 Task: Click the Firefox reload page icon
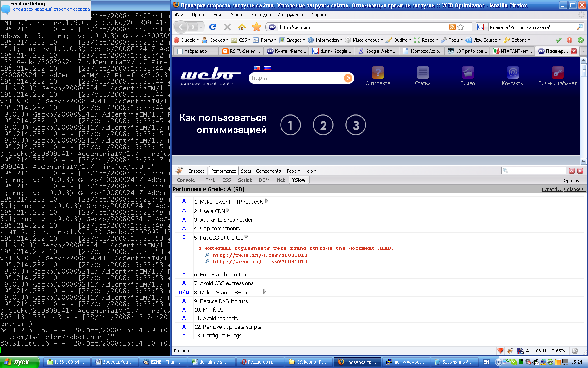coord(212,27)
